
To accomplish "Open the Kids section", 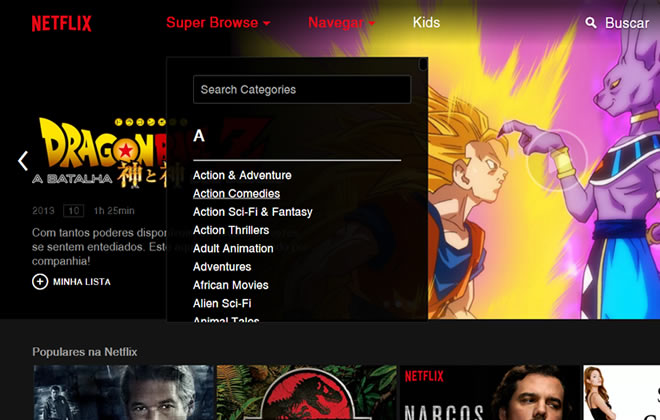I will coord(426,22).
